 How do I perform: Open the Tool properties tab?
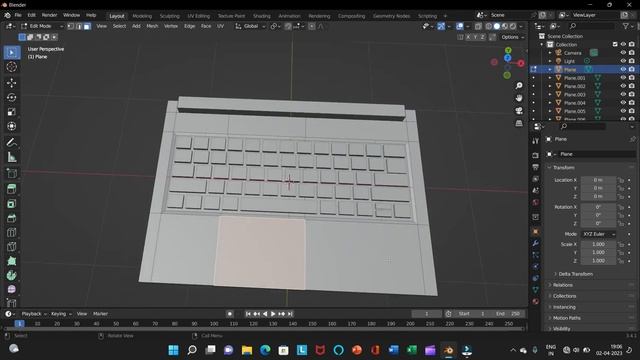(x=536, y=141)
